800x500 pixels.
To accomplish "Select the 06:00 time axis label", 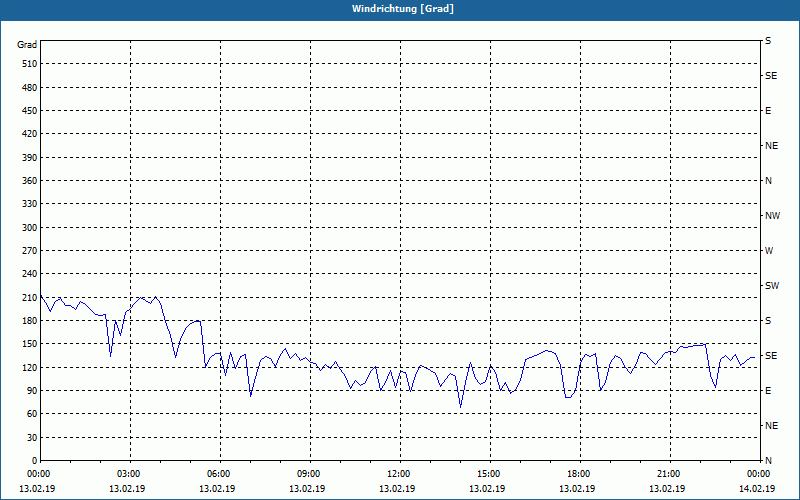I will (220, 473).
